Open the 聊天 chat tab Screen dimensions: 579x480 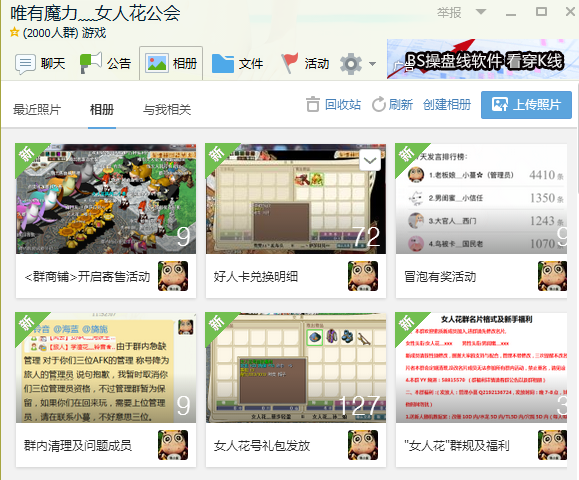pyautogui.click(x=40, y=64)
